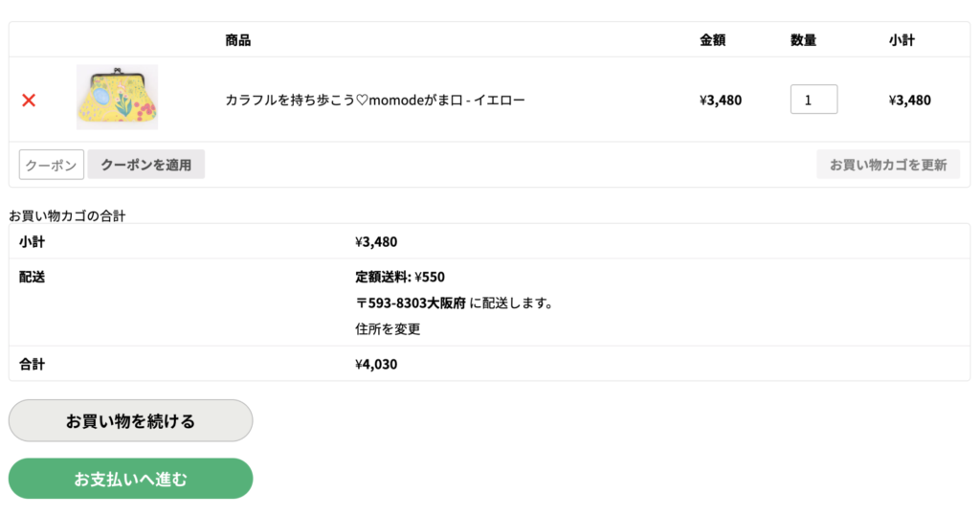Click the 数量 column header
980x516 pixels.
803,40
